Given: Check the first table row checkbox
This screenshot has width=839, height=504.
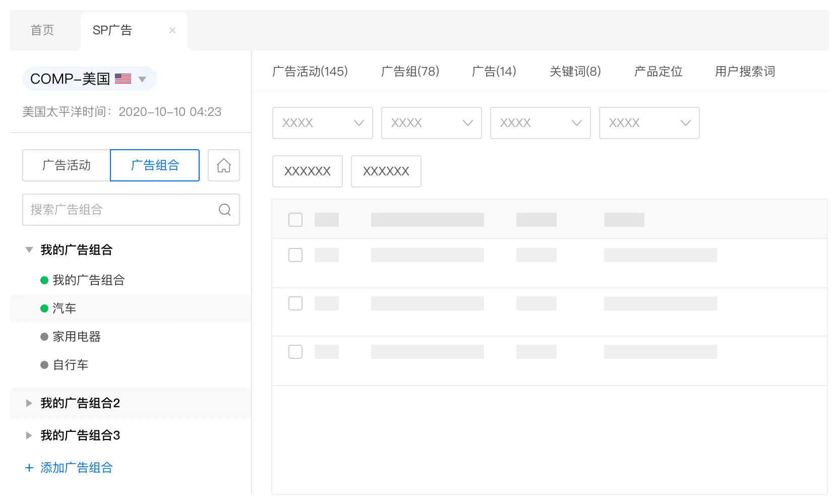Looking at the screenshot, I should tap(295, 255).
